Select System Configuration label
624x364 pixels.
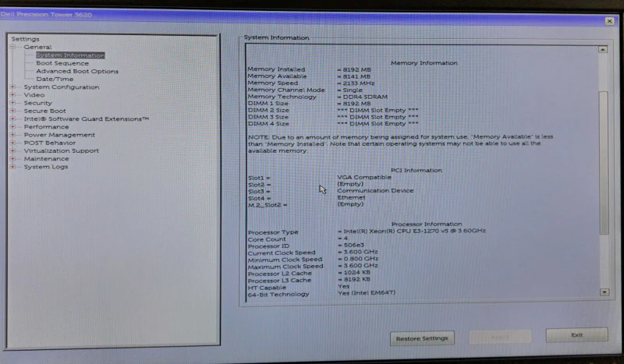point(62,87)
